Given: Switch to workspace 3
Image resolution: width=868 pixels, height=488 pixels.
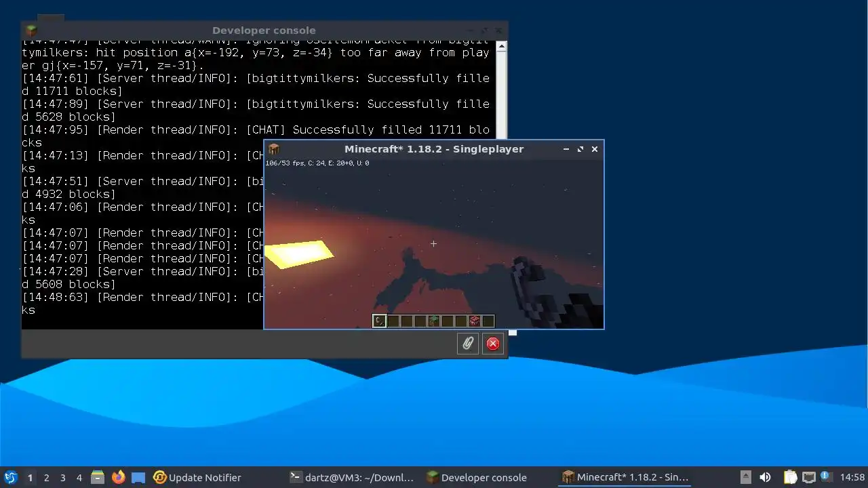Looking at the screenshot, I should click(x=63, y=477).
